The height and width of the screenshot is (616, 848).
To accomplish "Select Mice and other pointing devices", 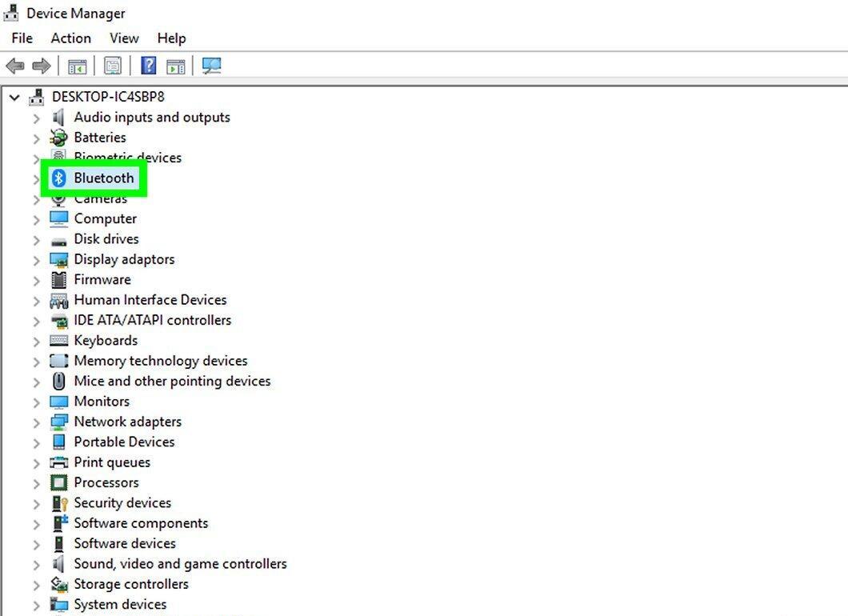I will click(172, 381).
